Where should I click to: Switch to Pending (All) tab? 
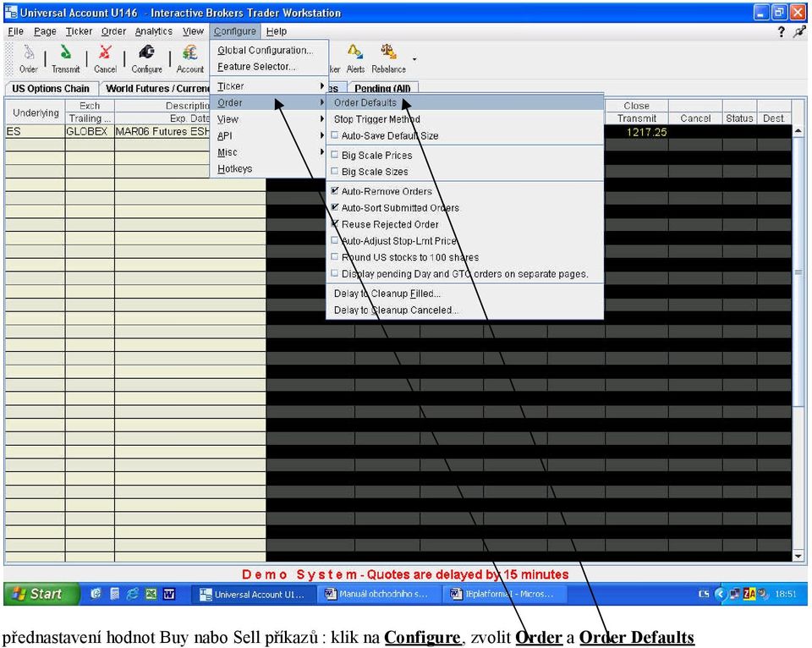(382, 89)
